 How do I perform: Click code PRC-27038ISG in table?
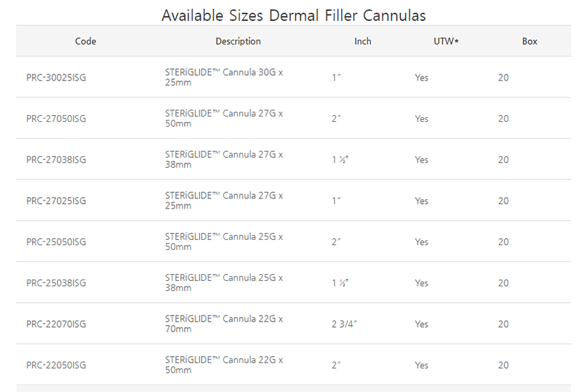pos(56,160)
